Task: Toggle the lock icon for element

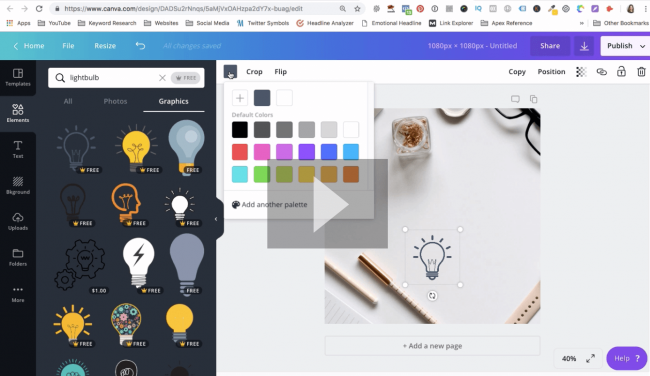Action: pyautogui.click(x=621, y=71)
